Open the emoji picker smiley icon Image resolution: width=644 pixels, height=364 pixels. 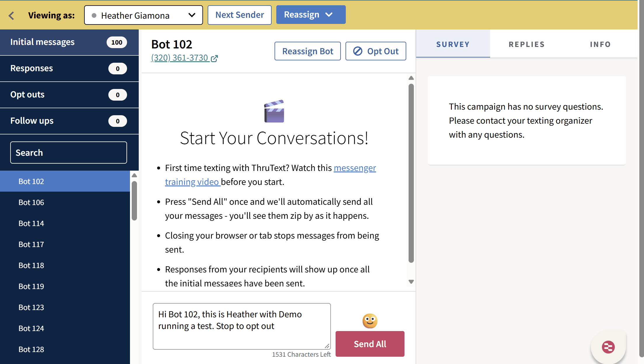tap(370, 321)
